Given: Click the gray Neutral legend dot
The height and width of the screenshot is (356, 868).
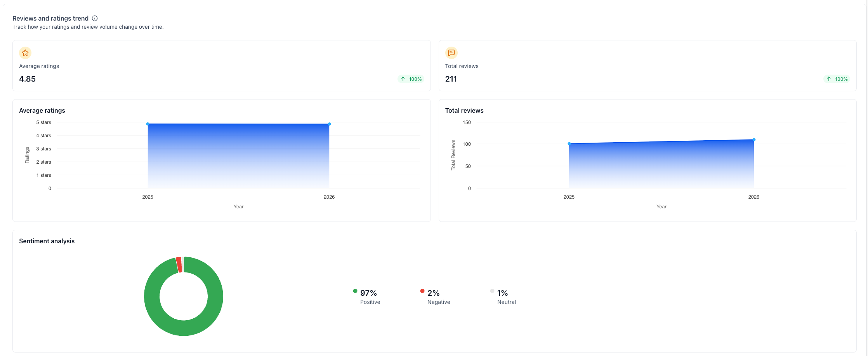Looking at the screenshot, I should tap(492, 291).
